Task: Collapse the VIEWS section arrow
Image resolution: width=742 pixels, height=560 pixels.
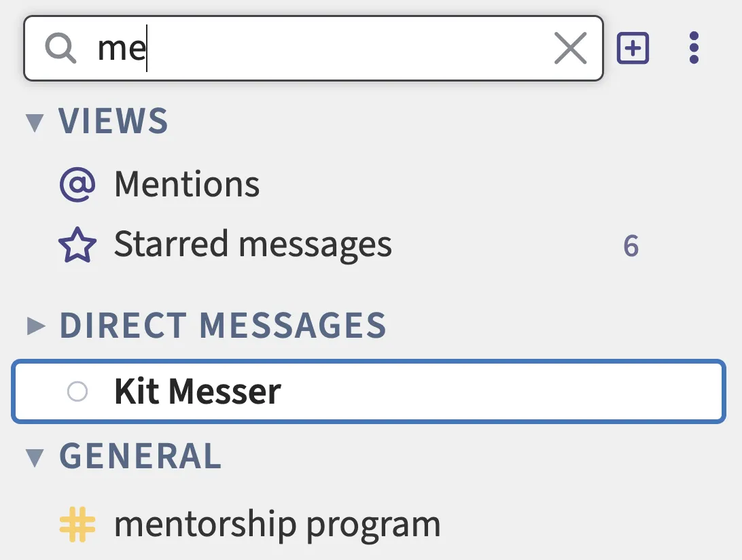Action: [x=35, y=122]
